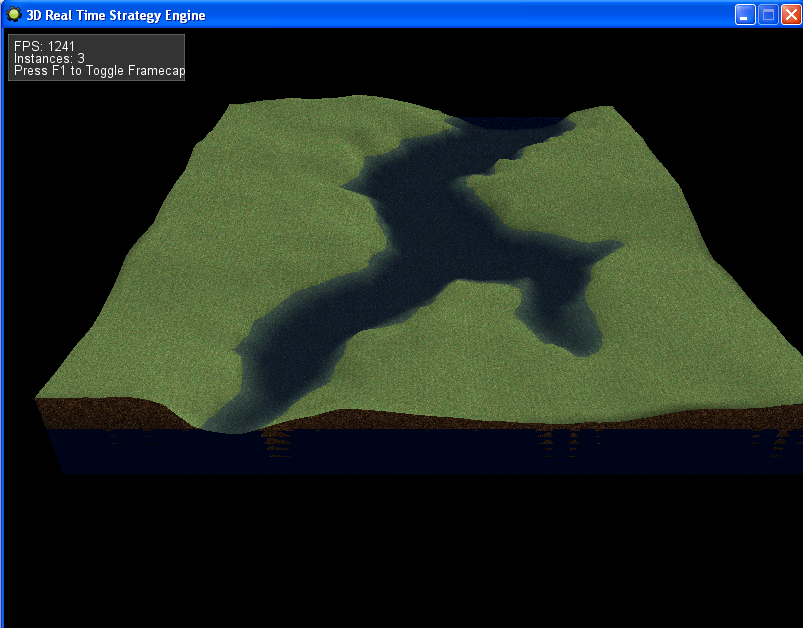Select the Instances: 3 line in overlay
This screenshot has width=803, height=628.
(x=49, y=59)
